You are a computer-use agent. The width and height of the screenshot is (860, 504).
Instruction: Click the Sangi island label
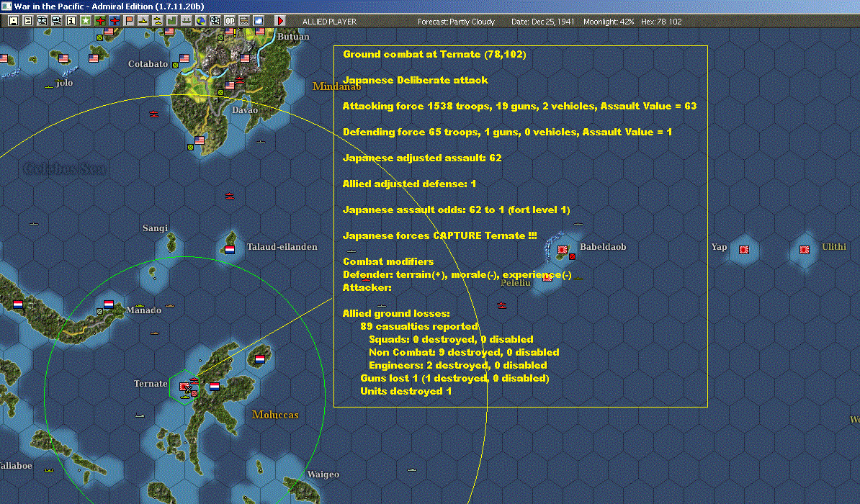coord(155,228)
